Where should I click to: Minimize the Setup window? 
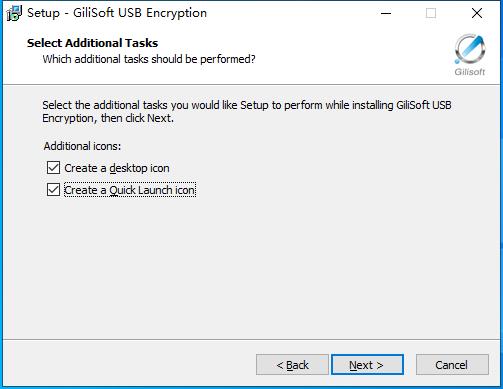386,13
